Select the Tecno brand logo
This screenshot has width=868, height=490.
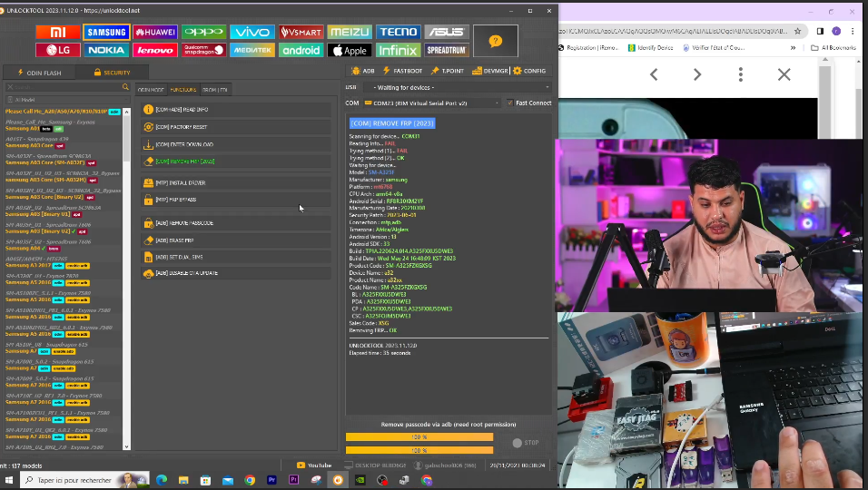[398, 32]
